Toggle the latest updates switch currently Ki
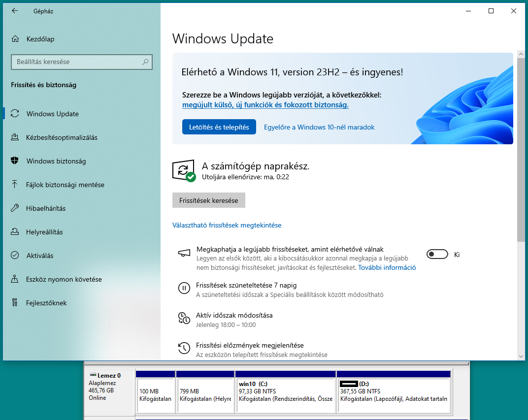 pyautogui.click(x=437, y=254)
